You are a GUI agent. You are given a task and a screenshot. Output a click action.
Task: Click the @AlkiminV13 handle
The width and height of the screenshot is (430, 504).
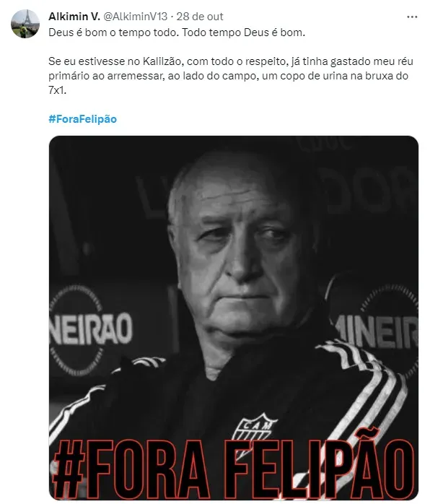pyautogui.click(x=135, y=17)
